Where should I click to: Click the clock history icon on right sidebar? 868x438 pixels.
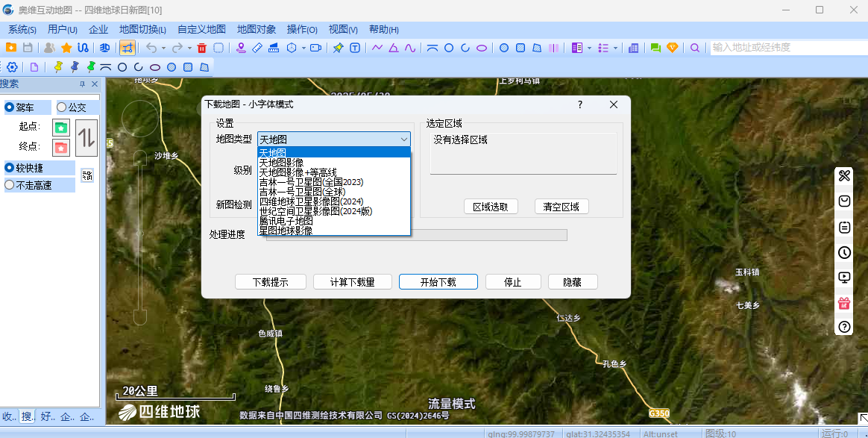point(843,252)
